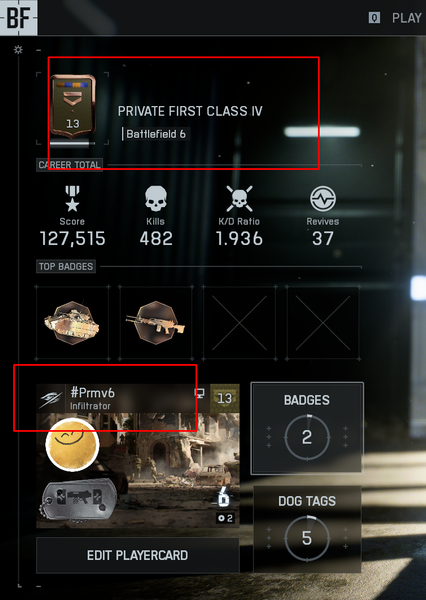Open the BADGES panel showing 2
Image resolution: width=426 pixels, height=600 pixels.
(307, 428)
